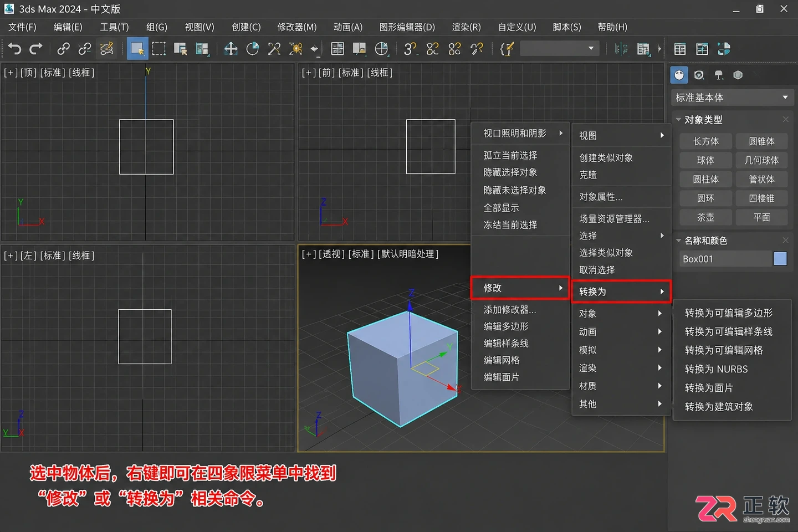Image resolution: width=798 pixels, height=532 pixels.
Task: Choose 转换为可编辑样条线
Action: pos(728,331)
